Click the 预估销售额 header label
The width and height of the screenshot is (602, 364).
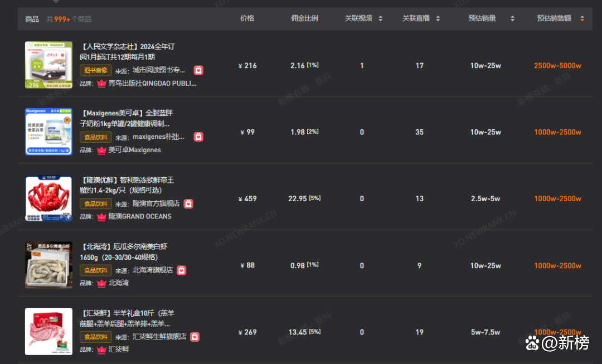(555, 18)
